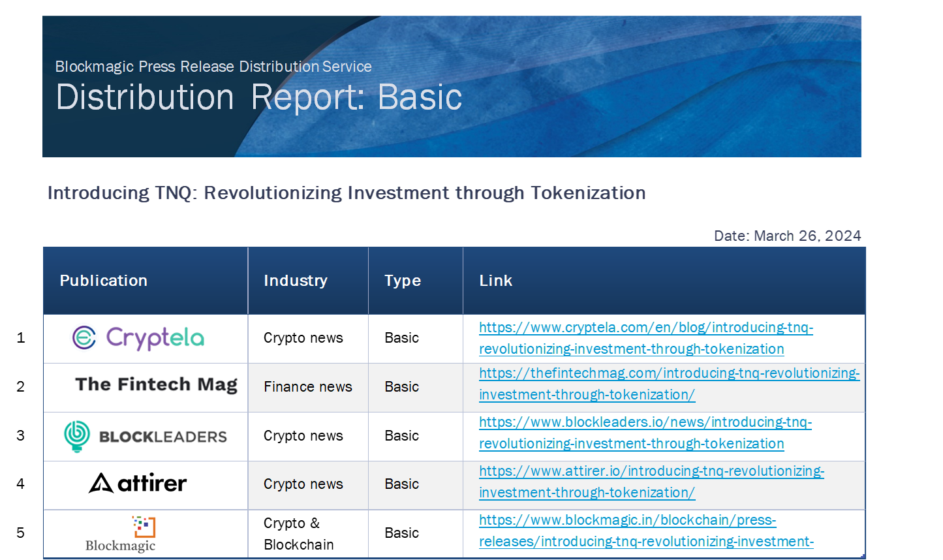Click Basic in the Blockleaders row
The image size is (943, 560).
402,436
